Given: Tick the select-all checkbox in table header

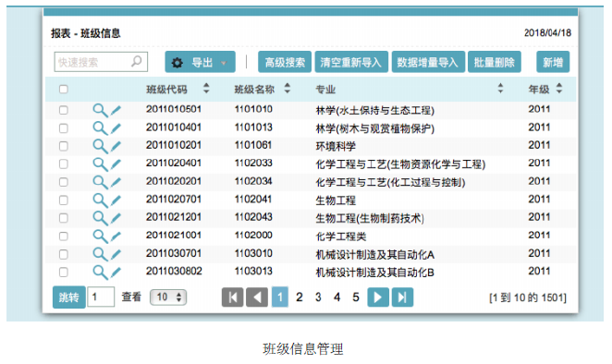Looking at the screenshot, I should point(63,90).
